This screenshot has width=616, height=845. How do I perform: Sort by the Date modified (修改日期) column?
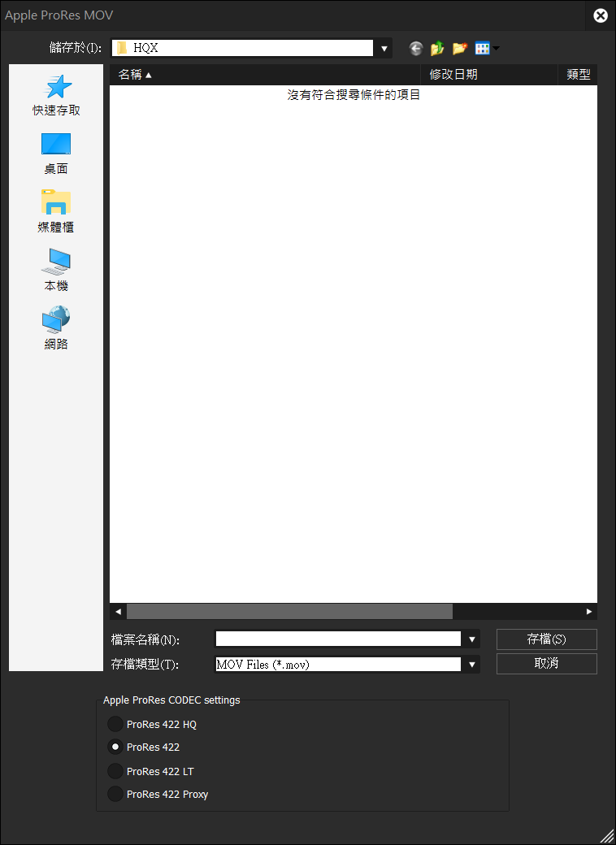(x=488, y=75)
